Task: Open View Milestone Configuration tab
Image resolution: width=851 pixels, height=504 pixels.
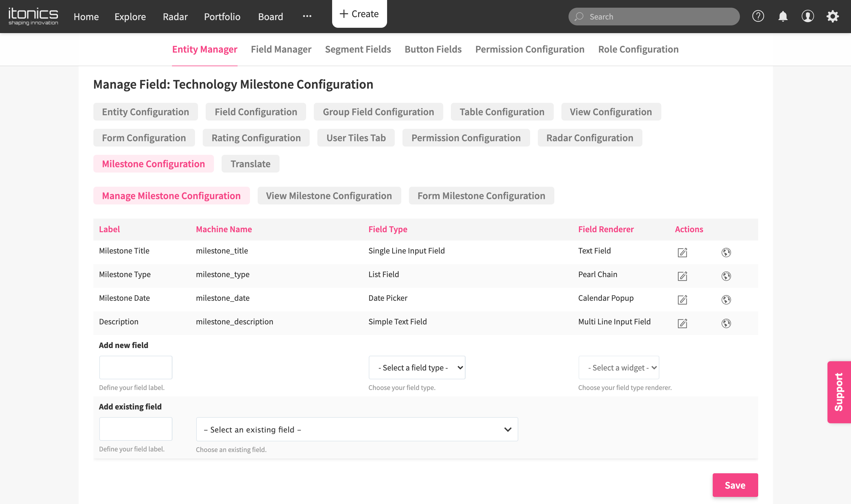Action: point(329,196)
